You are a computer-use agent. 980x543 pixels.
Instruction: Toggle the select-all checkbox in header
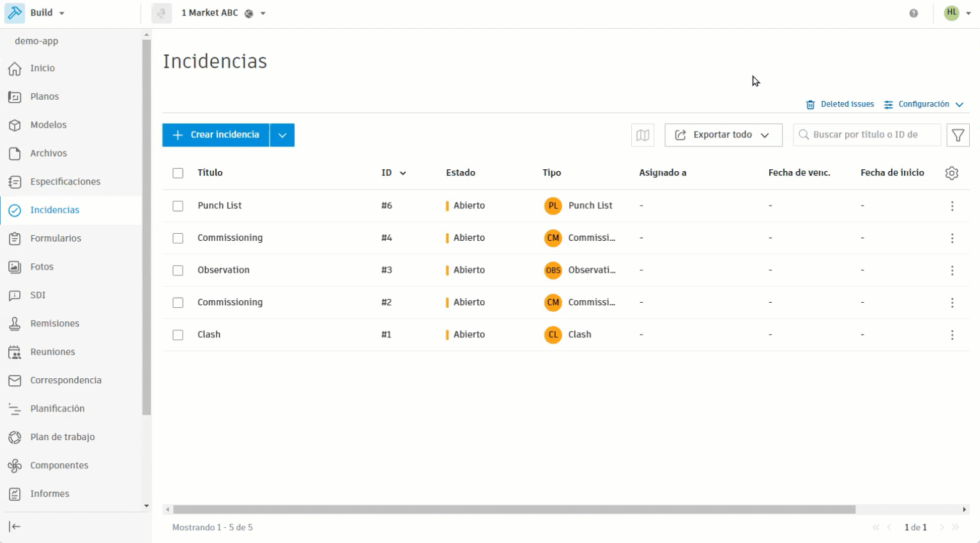[x=178, y=173]
